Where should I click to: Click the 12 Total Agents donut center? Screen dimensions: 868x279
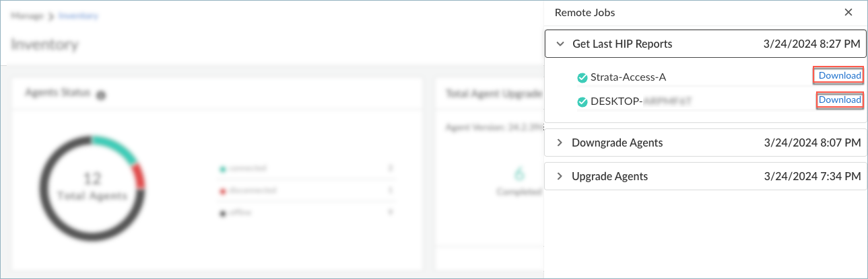tap(92, 187)
